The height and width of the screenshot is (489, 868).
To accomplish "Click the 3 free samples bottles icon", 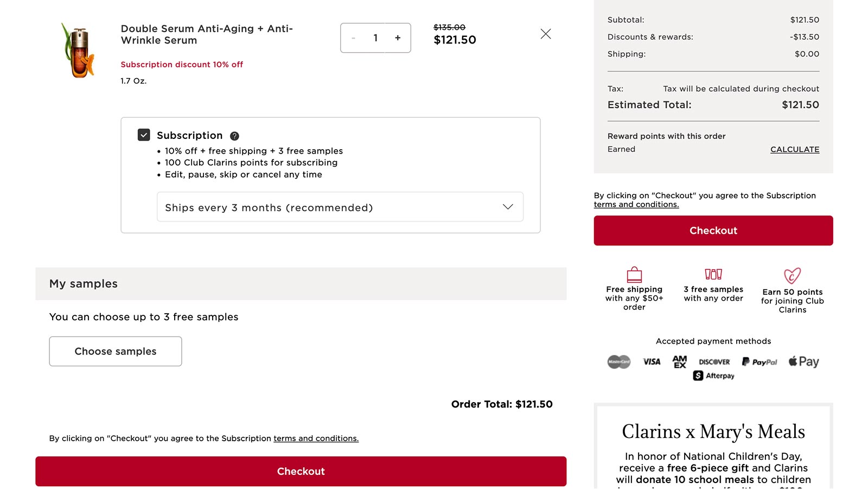I will point(713,274).
